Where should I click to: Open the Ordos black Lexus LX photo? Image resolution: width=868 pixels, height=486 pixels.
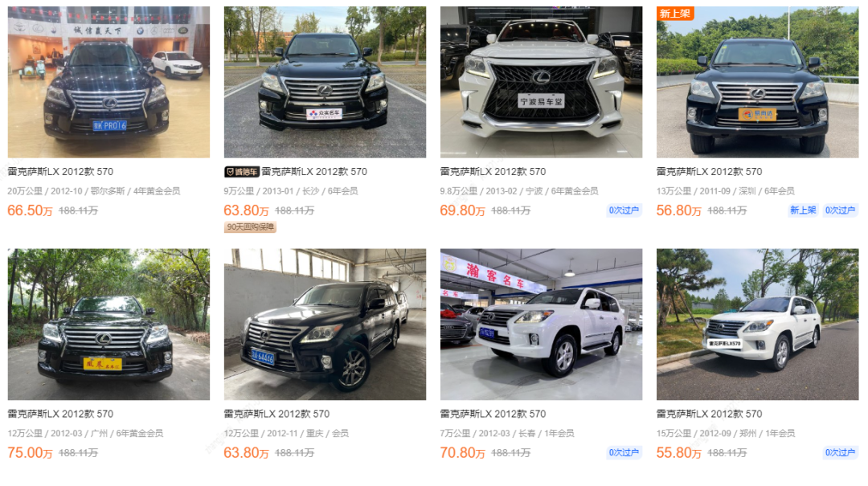(x=108, y=82)
